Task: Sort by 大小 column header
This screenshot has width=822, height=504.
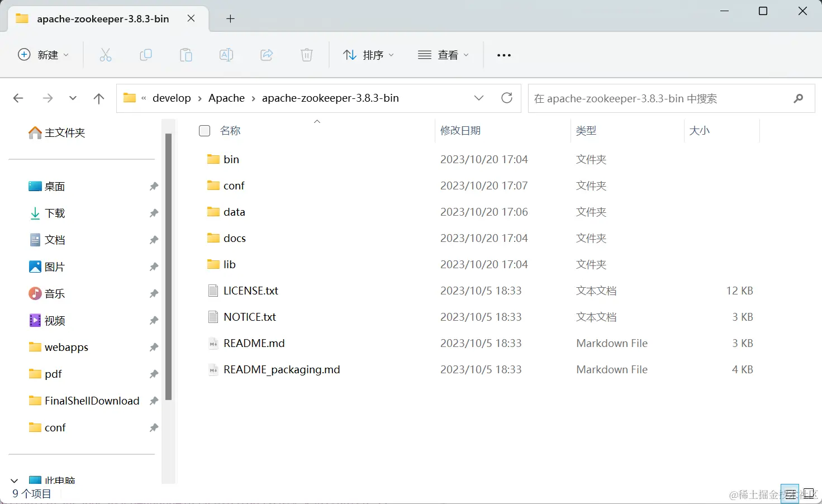Action: pos(700,131)
